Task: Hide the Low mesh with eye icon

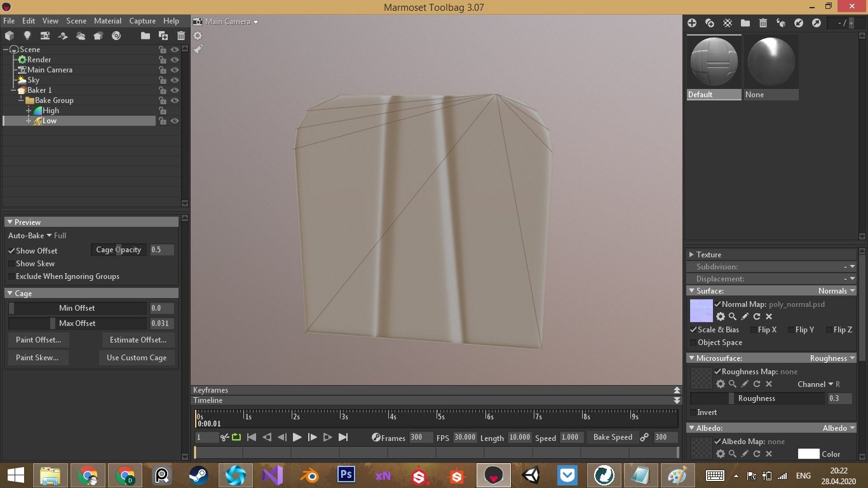Action: coord(174,121)
